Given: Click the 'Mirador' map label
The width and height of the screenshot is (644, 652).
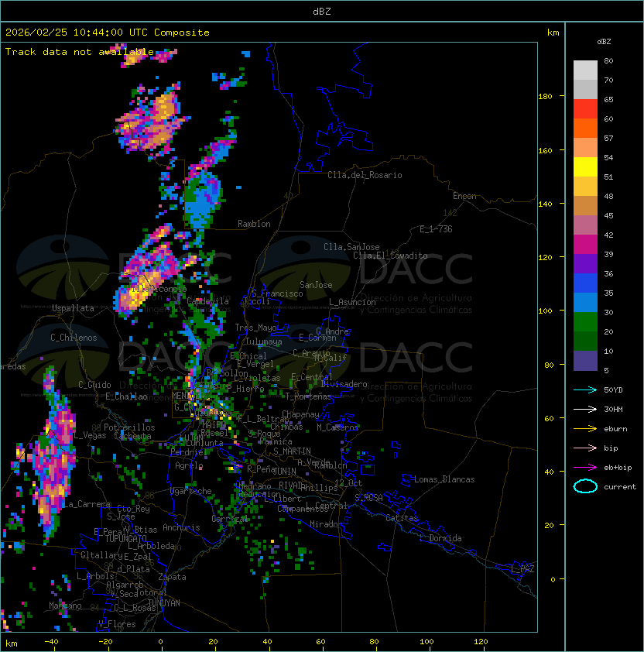Looking at the screenshot, I should [x=326, y=525].
